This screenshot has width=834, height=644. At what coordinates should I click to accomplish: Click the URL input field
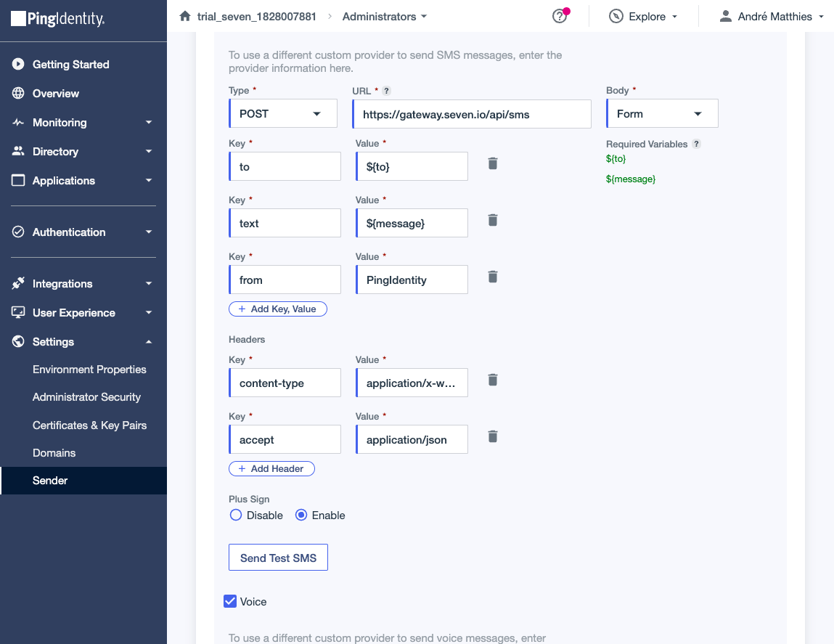(472, 114)
